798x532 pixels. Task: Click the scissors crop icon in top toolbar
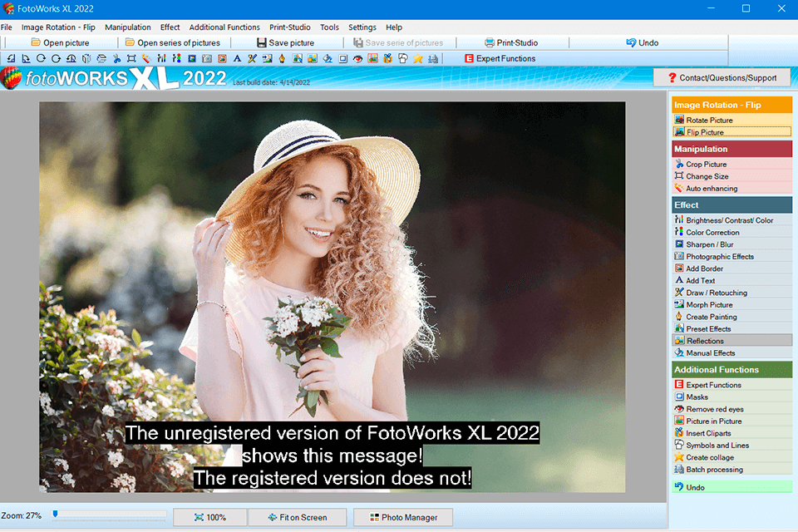pos(116,58)
